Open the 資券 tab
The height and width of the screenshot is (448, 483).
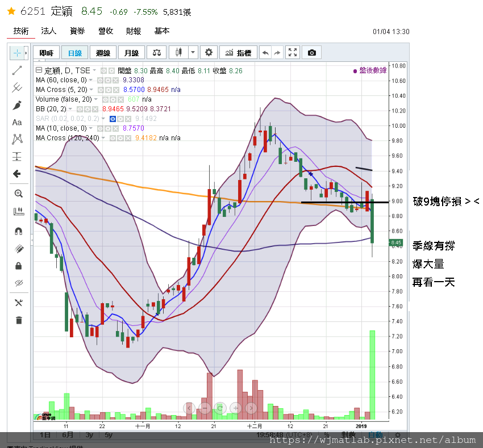77,31
